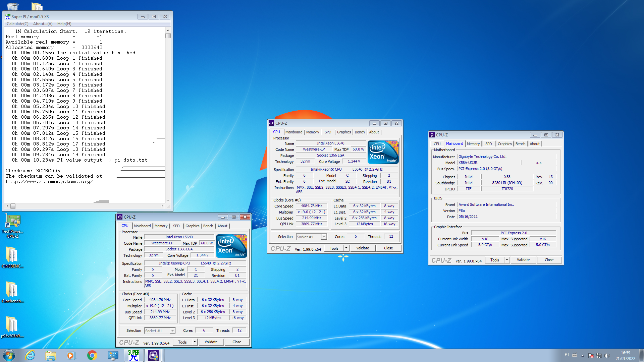This screenshot has width=644, height=362.
Task: Launch Google Chrome from the taskbar
Action: [92, 355]
